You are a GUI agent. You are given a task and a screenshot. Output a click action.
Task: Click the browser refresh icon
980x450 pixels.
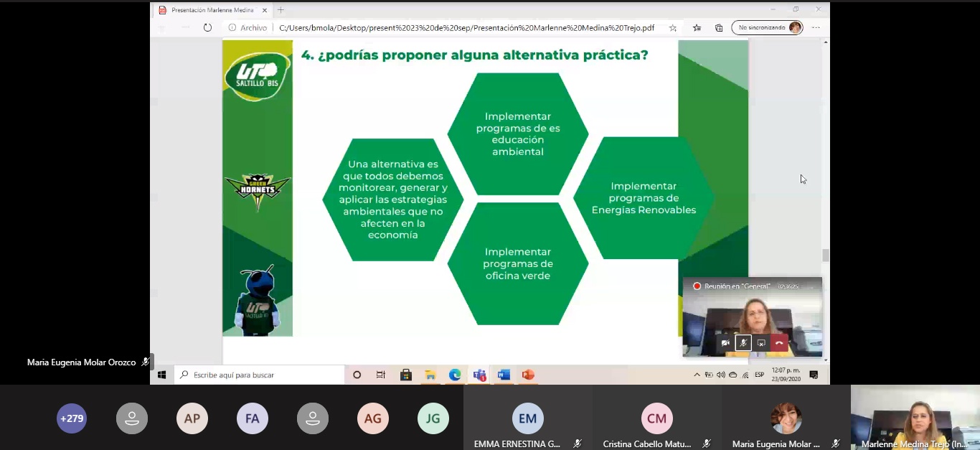(207, 28)
